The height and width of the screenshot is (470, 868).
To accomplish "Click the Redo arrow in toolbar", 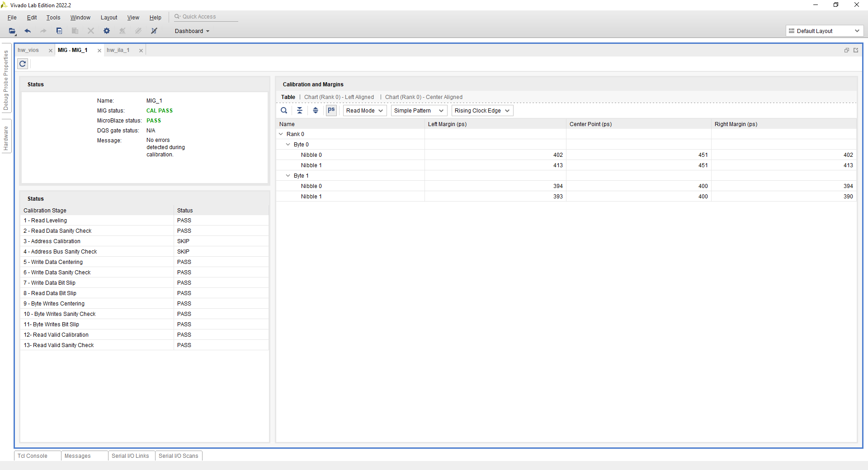I will click(43, 31).
